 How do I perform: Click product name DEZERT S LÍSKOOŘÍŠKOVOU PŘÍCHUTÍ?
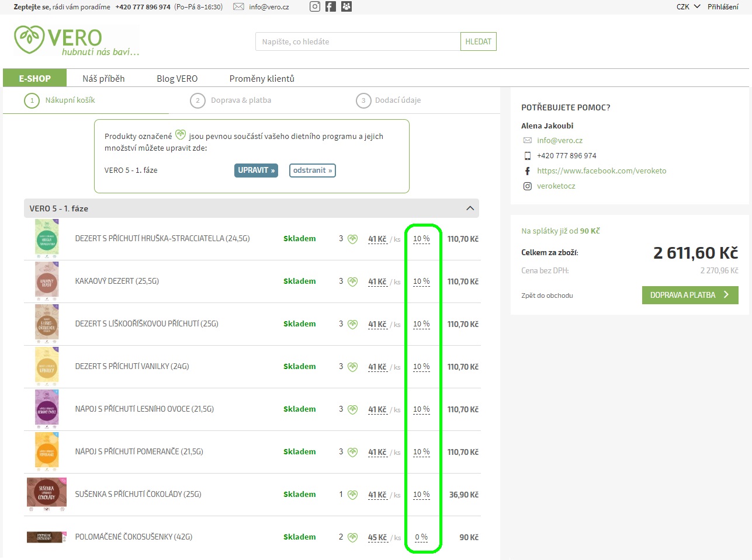(147, 324)
